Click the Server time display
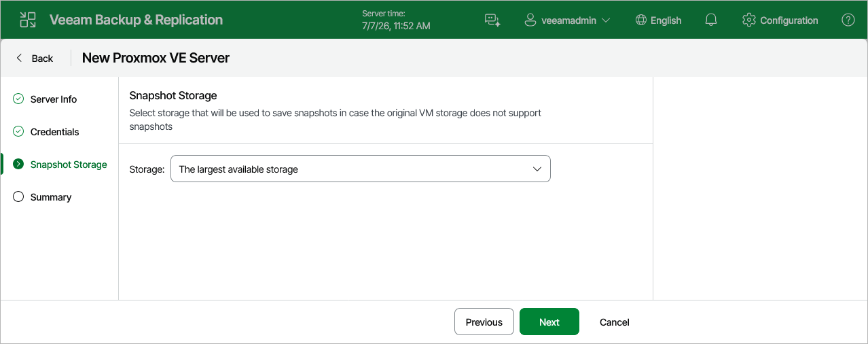 (396, 20)
